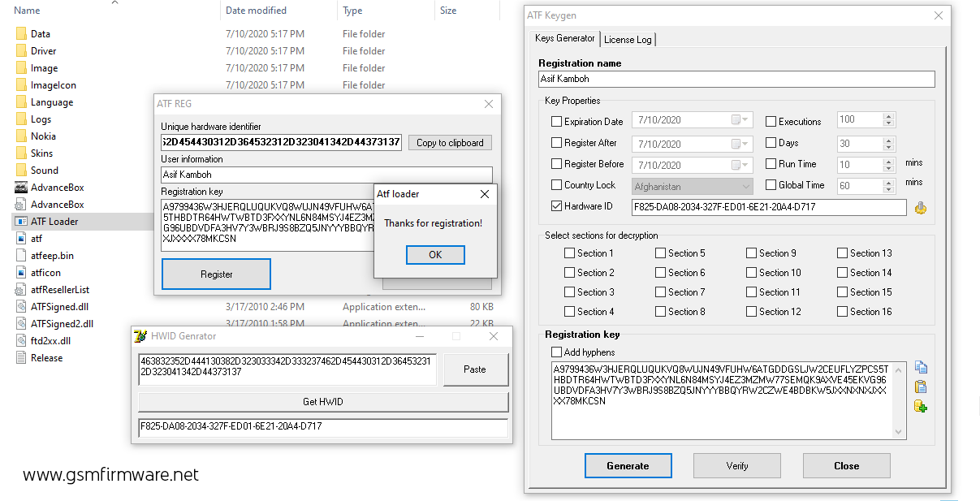Select the Keys Generator tab
Image resolution: width=980 pixels, height=501 pixels.
(x=565, y=38)
